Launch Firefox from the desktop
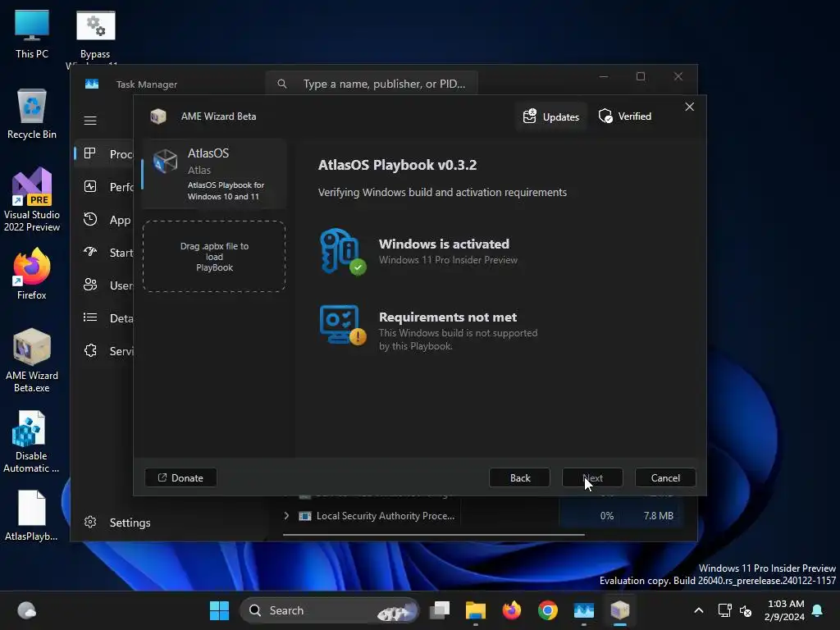840x630 pixels. point(32,274)
